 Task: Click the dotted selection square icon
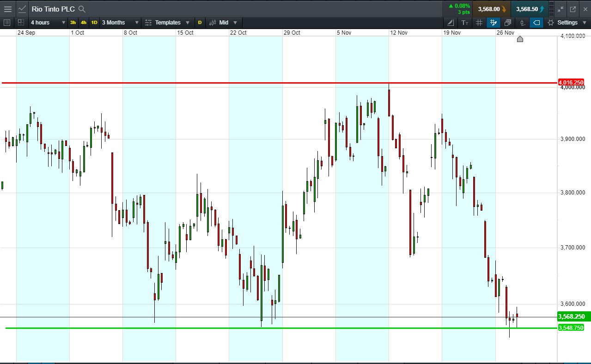[21, 22]
